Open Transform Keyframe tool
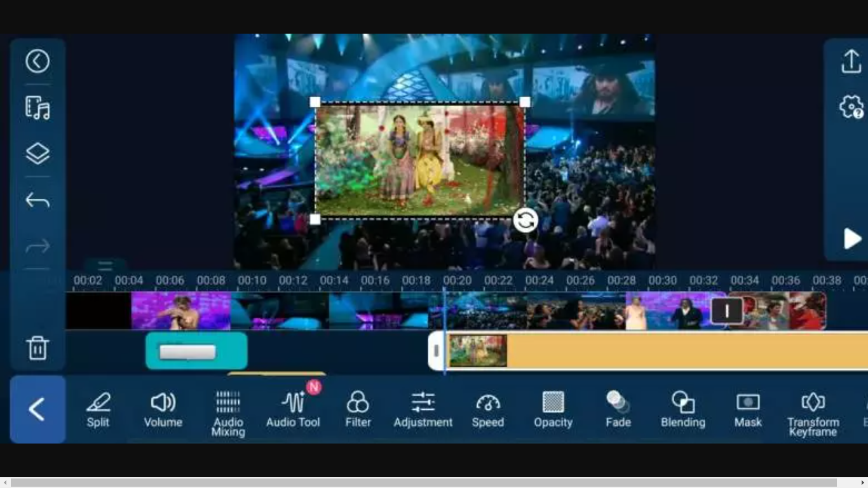The image size is (868, 488). click(x=813, y=414)
